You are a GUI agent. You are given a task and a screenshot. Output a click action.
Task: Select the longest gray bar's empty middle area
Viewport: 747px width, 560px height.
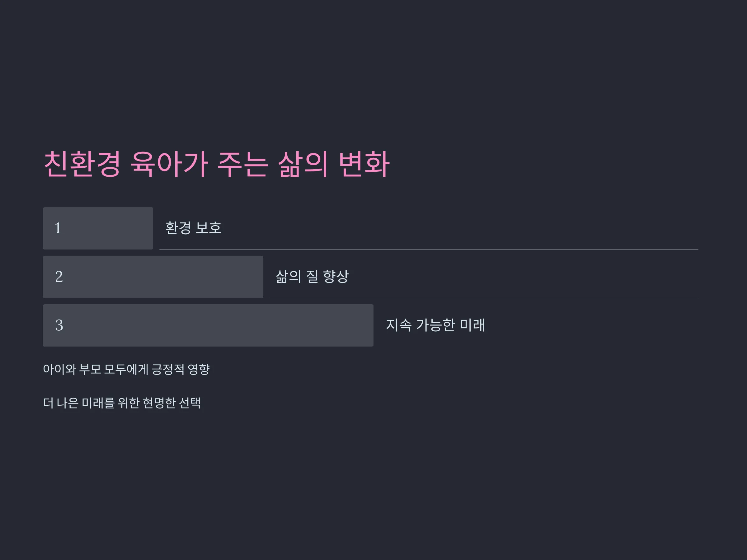pos(216,325)
